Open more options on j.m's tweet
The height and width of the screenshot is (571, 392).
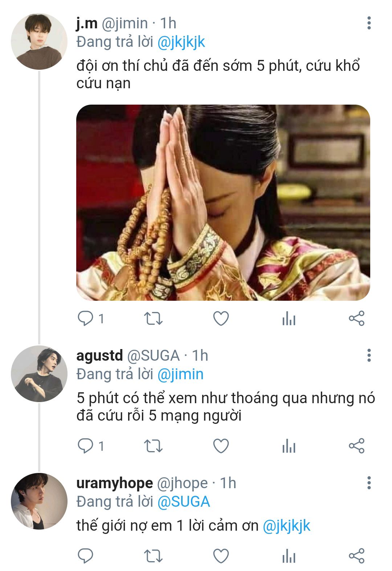coord(369,23)
